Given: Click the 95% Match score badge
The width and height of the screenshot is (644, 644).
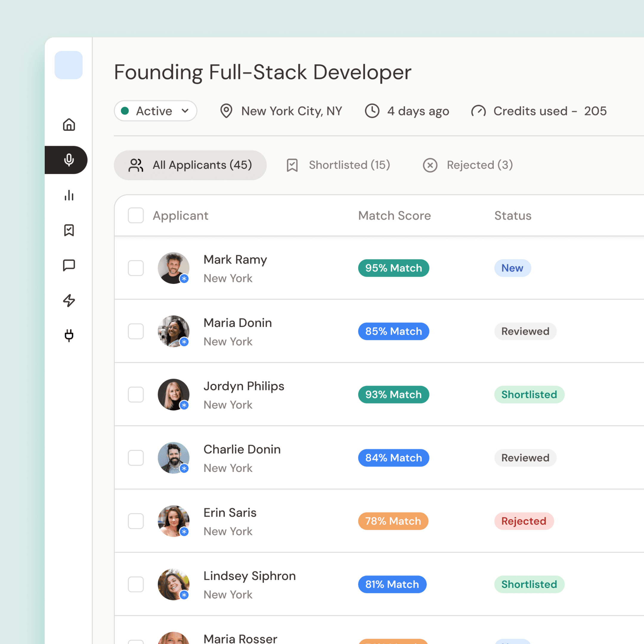Looking at the screenshot, I should [x=393, y=268].
